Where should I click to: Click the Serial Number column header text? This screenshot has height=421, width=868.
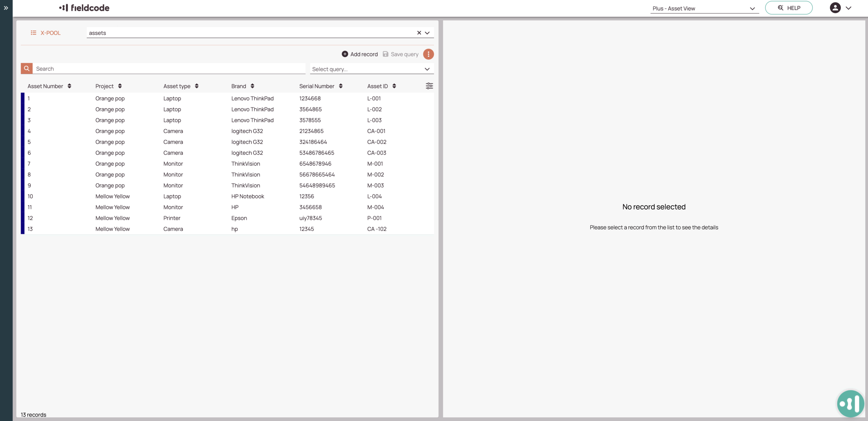pos(317,86)
